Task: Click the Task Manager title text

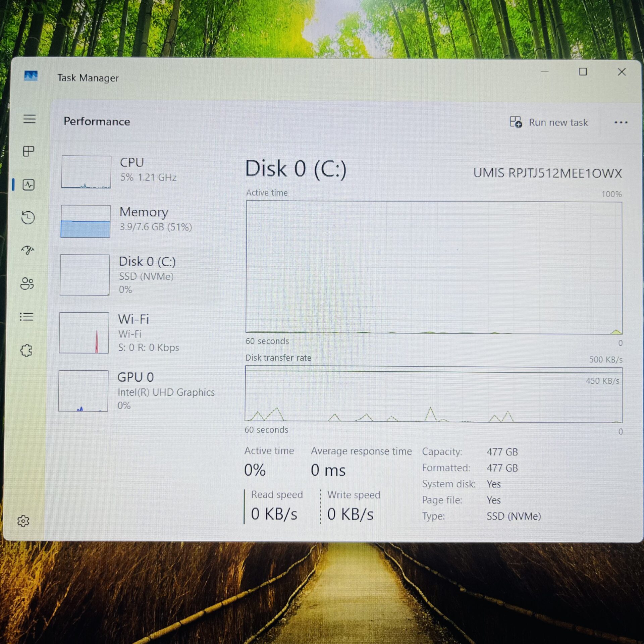Action: point(88,78)
